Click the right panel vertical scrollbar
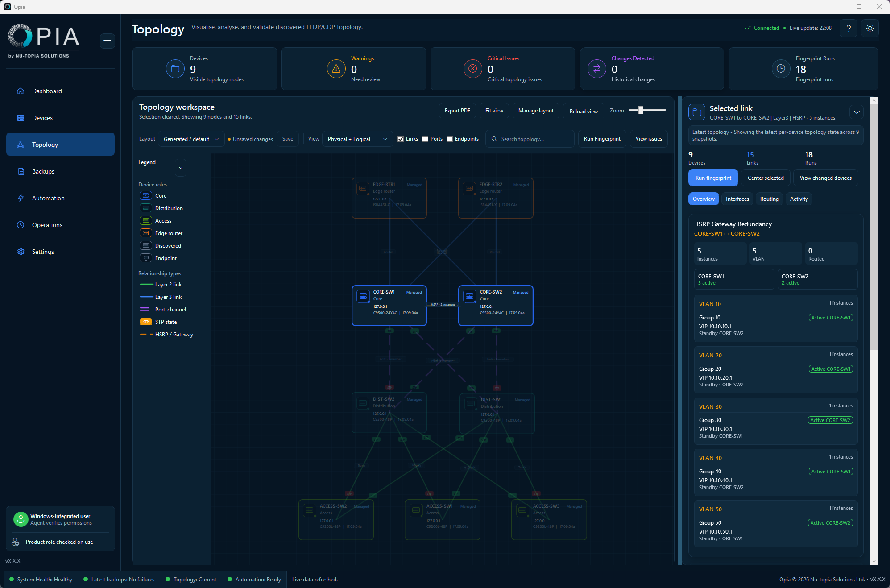The image size is (890, 588). [873, 228]
